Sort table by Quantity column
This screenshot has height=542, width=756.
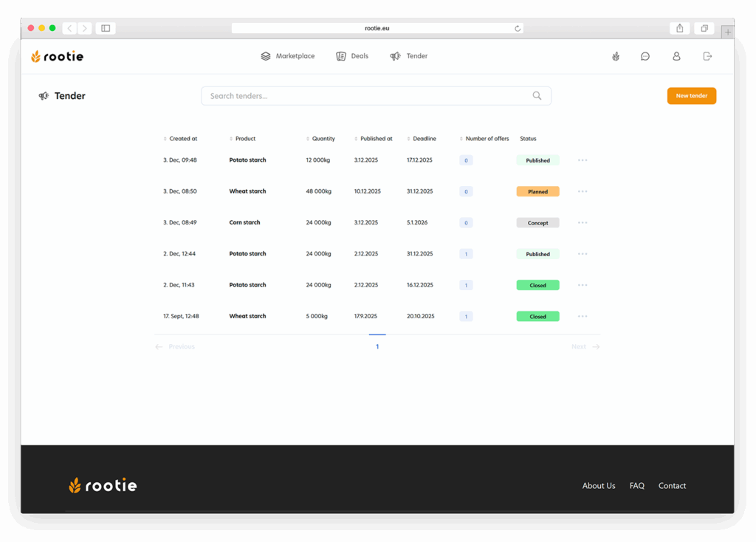(x=323, y=139)
